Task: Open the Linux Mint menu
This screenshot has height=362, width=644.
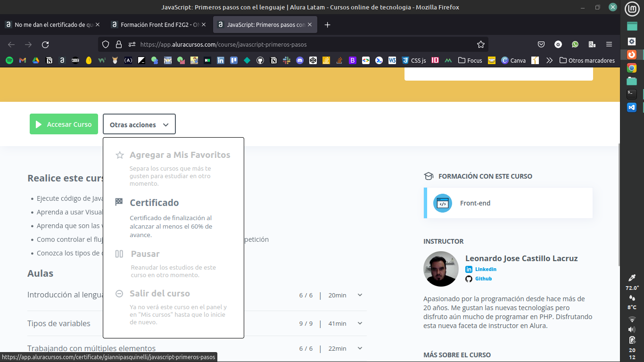Action: pyautogui.click(x=632, y=9)
